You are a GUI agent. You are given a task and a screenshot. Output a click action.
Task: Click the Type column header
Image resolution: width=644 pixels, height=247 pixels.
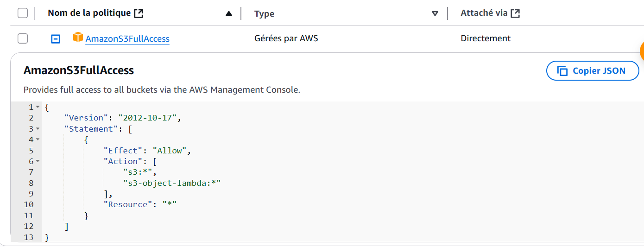click(x=264, y=14)
